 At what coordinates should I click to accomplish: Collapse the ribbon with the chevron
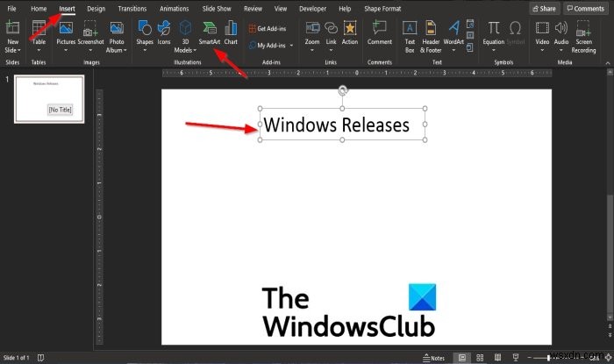pyautogui.click(x=608, y=62)
